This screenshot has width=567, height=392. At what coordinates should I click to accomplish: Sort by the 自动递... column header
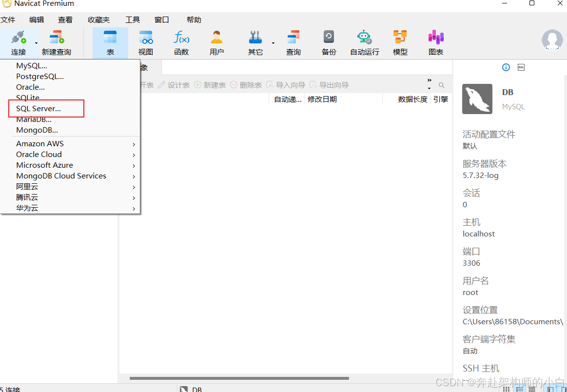pyautogui.click(x=287, y=99)
